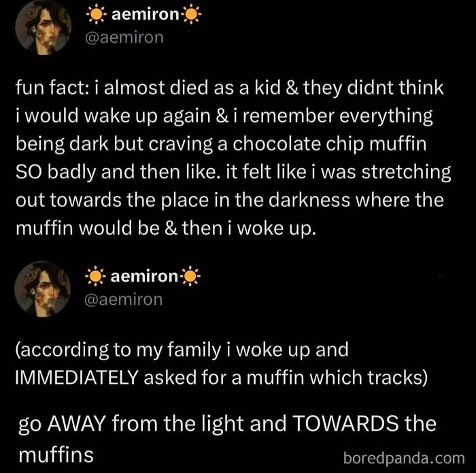Image resolution: width=476 pixels, height=473 pixels.
Task: Click the sun emoji before first aemiron name
Action: [x=93, y=15]
